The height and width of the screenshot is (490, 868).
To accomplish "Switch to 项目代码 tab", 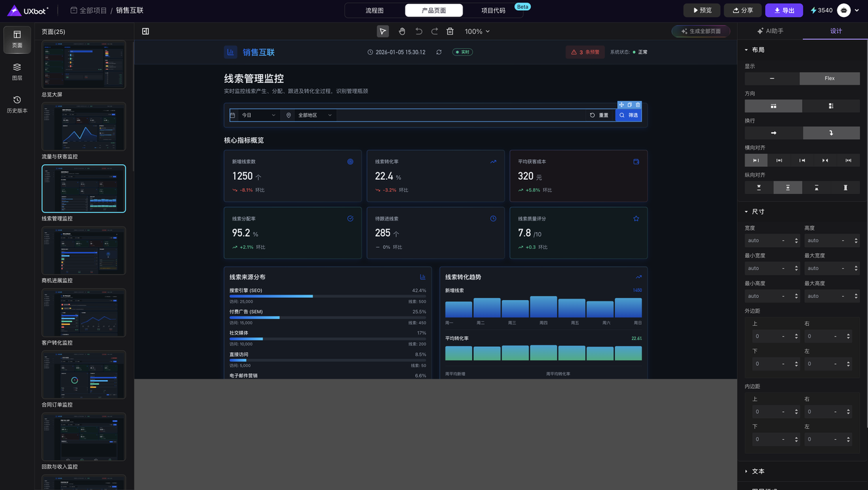I will 493,10.
